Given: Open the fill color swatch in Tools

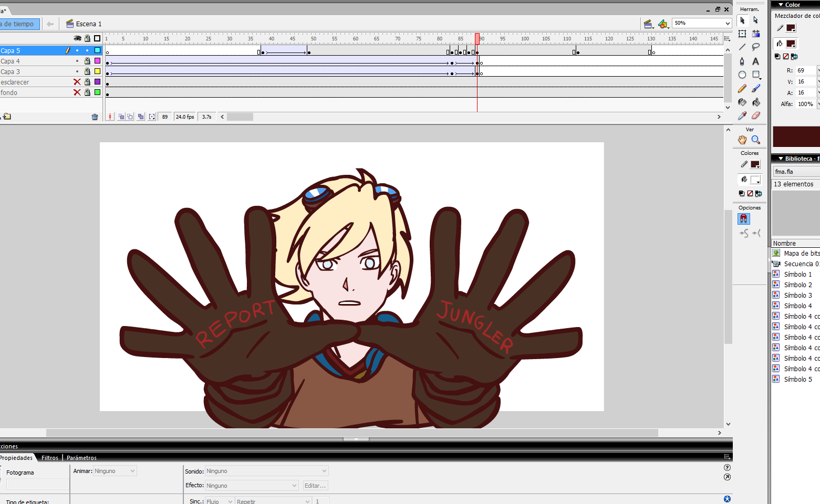Looking at the screenshot, I should [755, 180].
